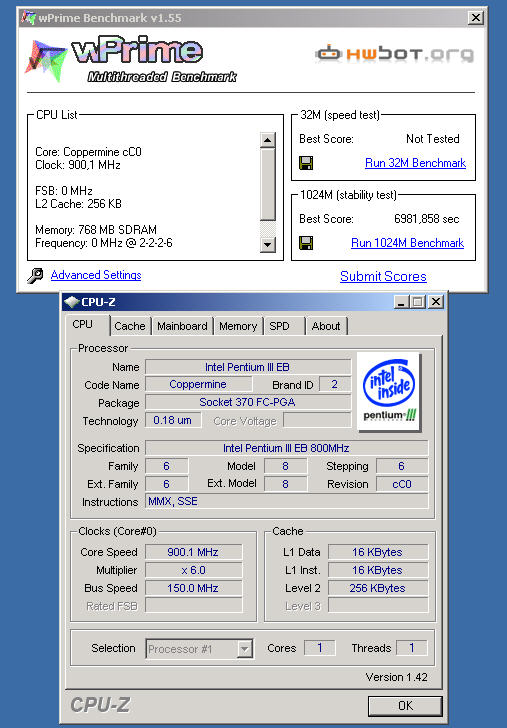Click the hwbot.org logo
The height and width of the screenshot is (728, 507).
tap(395, 54)
